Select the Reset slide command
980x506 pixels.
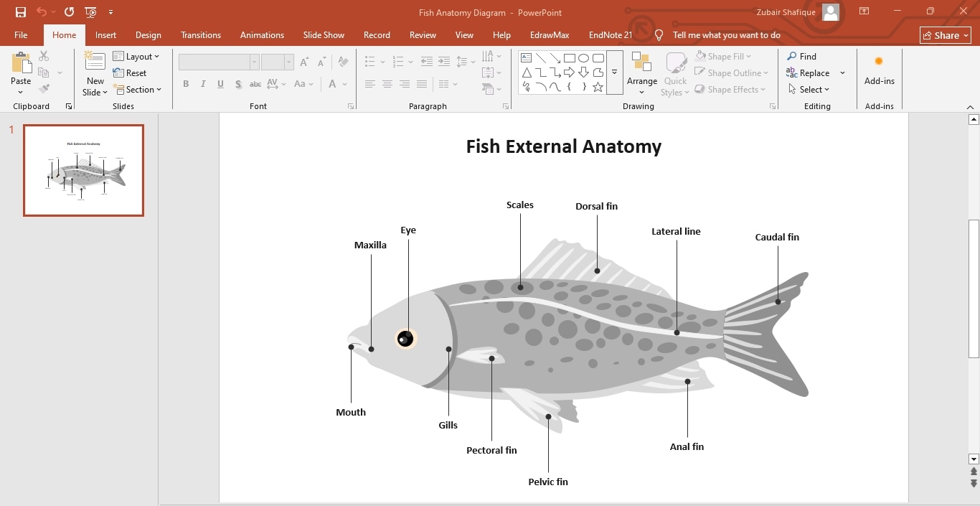(131, 72)
